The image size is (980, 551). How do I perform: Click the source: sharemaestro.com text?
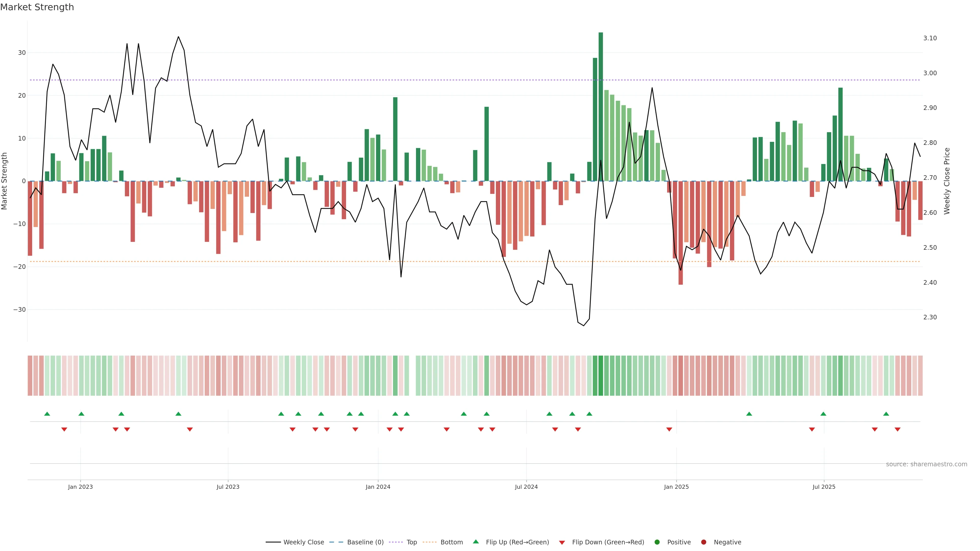click(926, 464)
